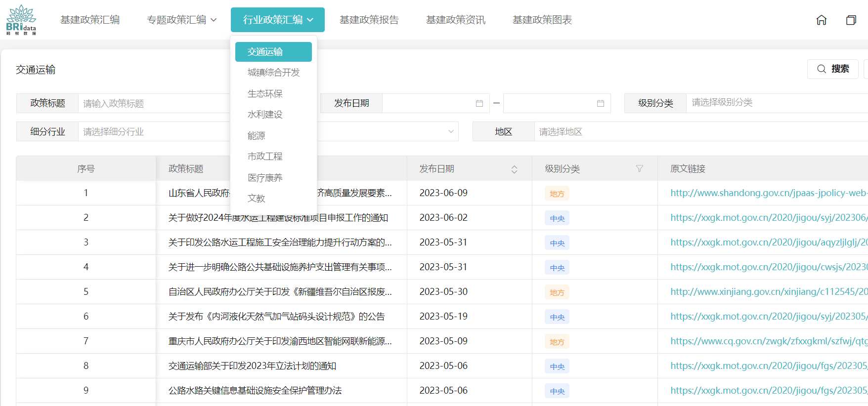Expand 专题政策汇编 dropdown menu

(181, 20)
